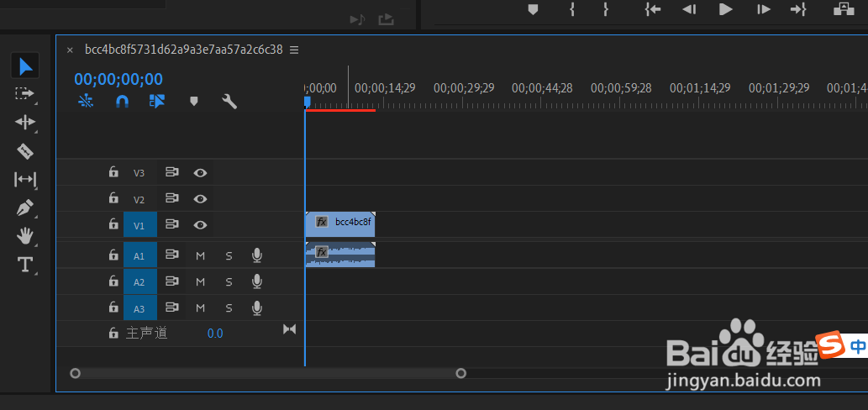Select the Track Select Forward tool
This screenshot has height=410, width=868.
pyautogui.click(x=25, y=93)
